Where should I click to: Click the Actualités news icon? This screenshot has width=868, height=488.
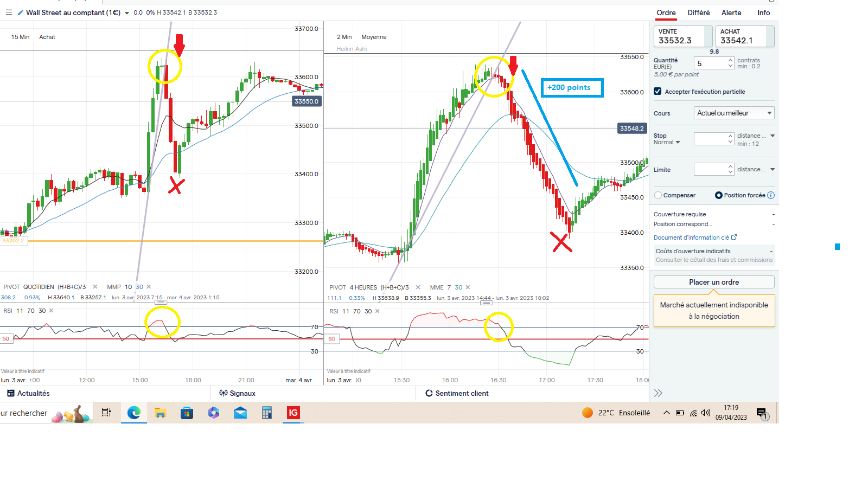pyautogui.click(x=11, y=393)
